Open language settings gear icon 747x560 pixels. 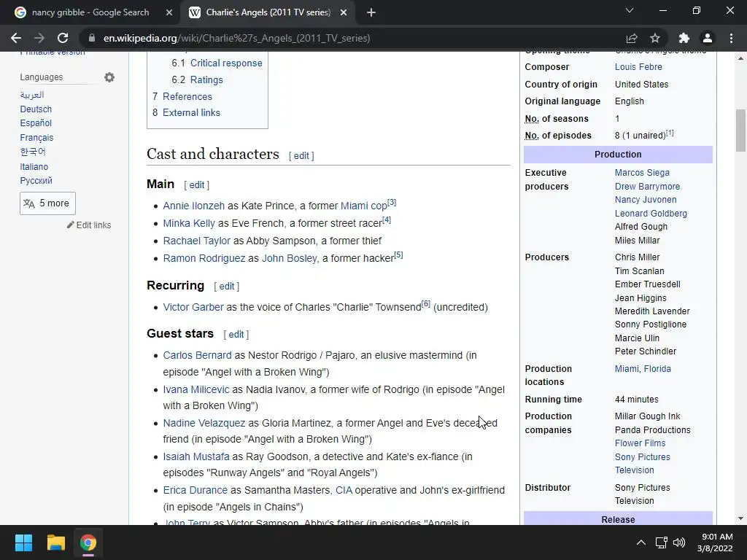pyautogui.click(x=109, y=77)
